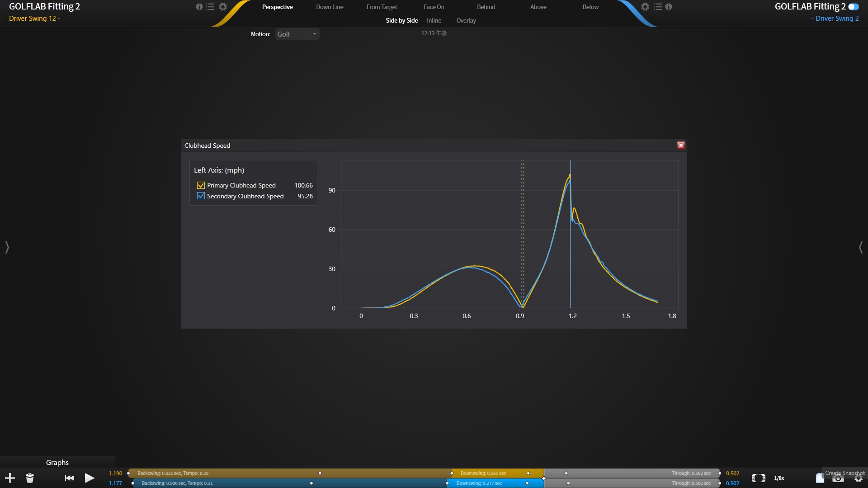This screenshot has height=488, width=868.
Task: Click the add graph plus icon
Action: [10, 478]
